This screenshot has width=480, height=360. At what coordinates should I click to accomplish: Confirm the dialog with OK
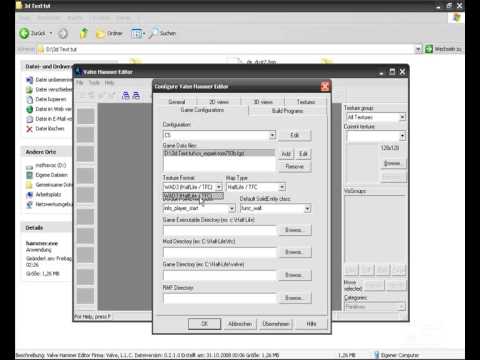(204, 324)
